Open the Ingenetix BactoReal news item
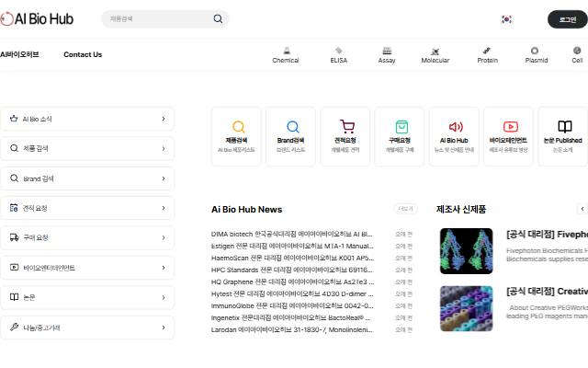 291,317
